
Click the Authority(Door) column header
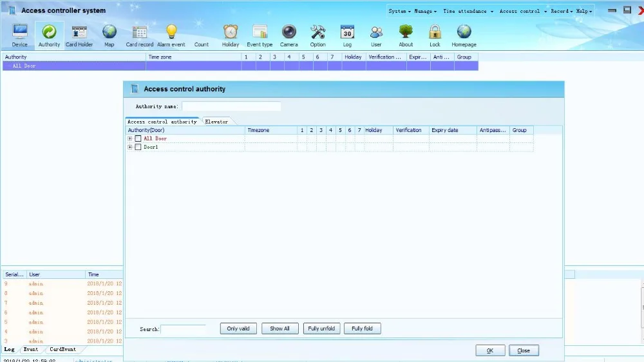click(x=185, y=130)
